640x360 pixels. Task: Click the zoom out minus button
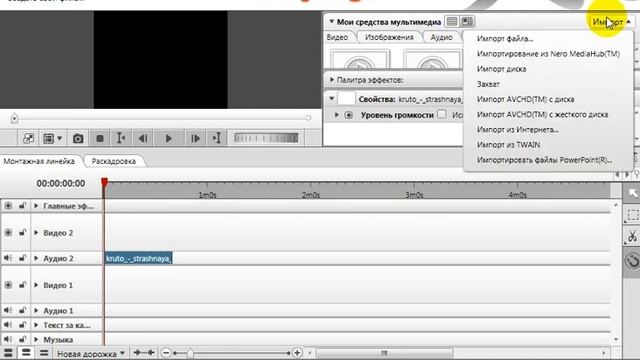click(x=166, y=353)
